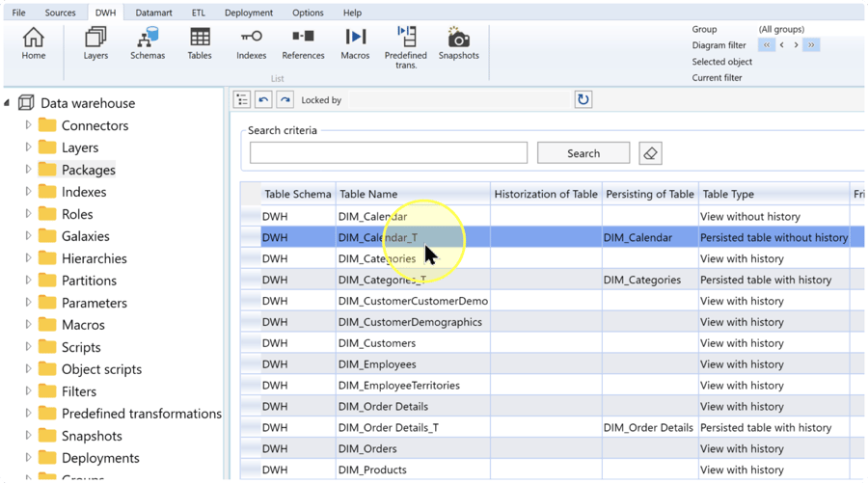Sort by Table Name column header
This screenshot has height=483, width=868.
[413, 194]
